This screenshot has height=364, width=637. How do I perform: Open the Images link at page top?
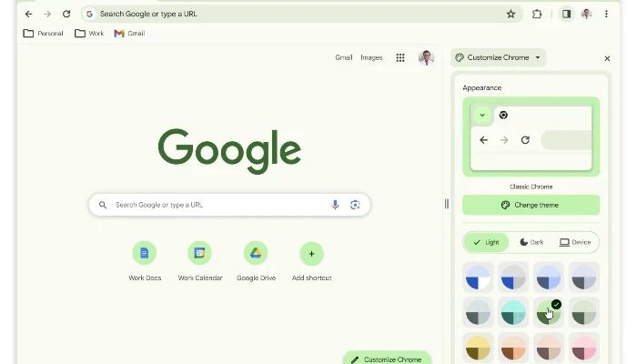click(371, 57)
